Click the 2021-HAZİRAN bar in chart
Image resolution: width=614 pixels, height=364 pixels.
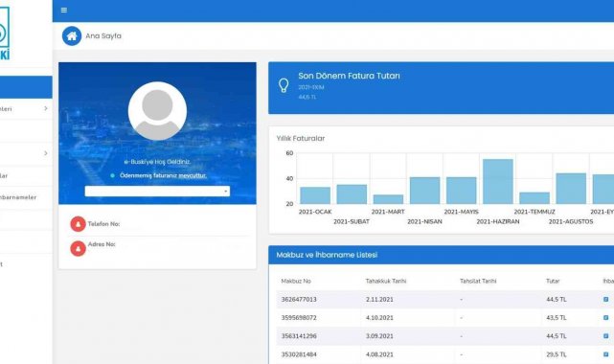498,181
